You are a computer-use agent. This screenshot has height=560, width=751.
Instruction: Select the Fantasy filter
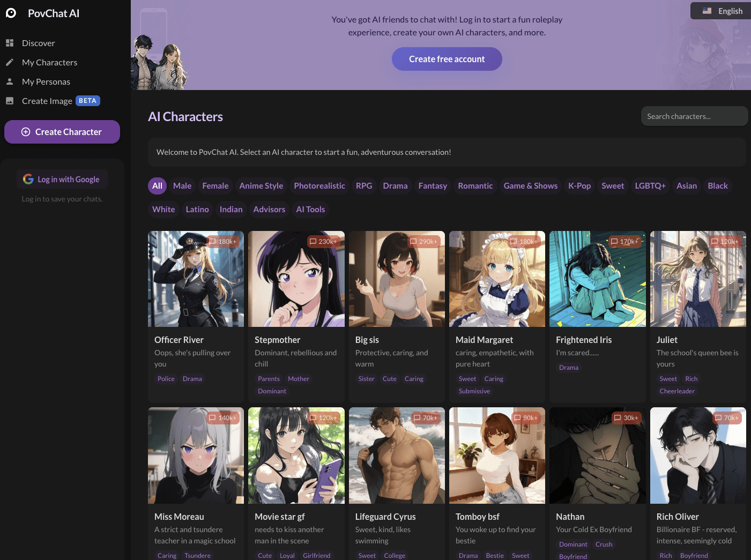pyautogui.click(x=433, y=186)
